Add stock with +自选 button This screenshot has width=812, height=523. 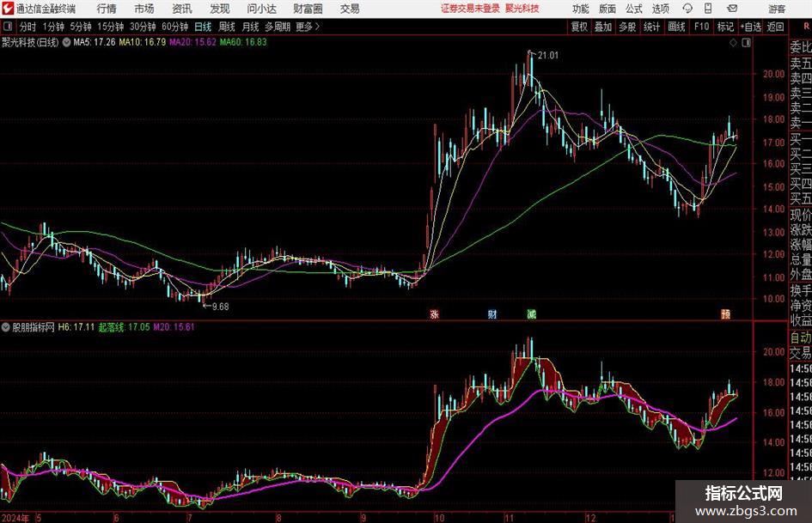[x=750, y=27]
